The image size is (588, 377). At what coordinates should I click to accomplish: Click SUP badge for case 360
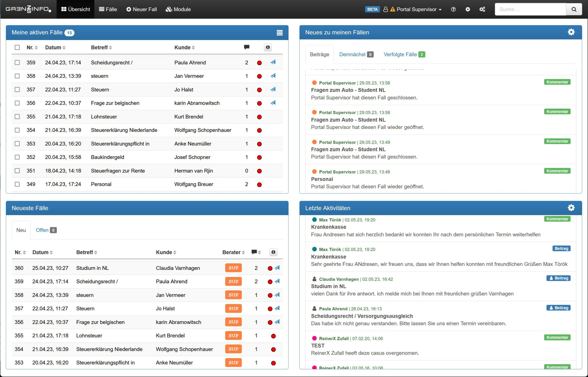point(233,267)
